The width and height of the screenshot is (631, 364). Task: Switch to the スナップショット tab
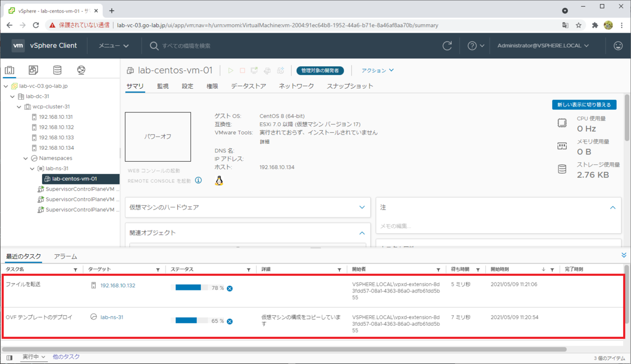(350, 86)
